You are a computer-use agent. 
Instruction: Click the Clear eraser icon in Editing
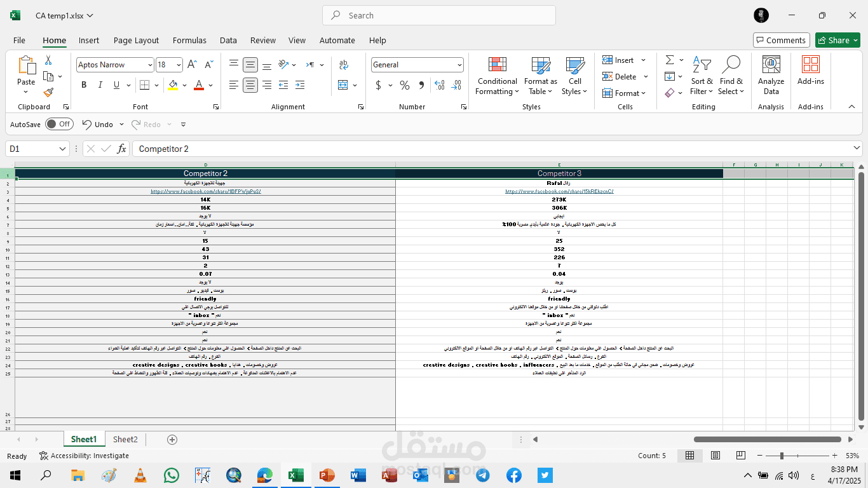[670, 93]
